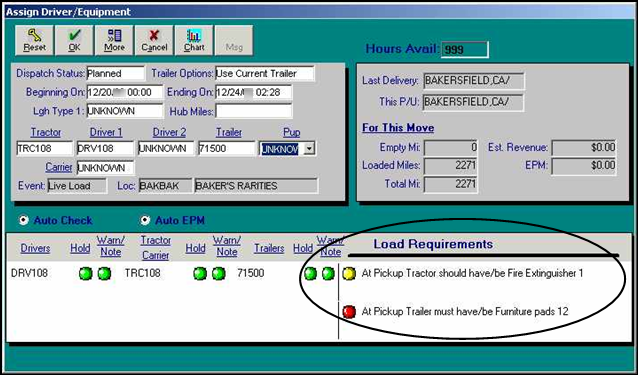This screenshot has width=638, height=375.
Task: Toggle the Auto Check radio button
Action: tap(24, 220)
